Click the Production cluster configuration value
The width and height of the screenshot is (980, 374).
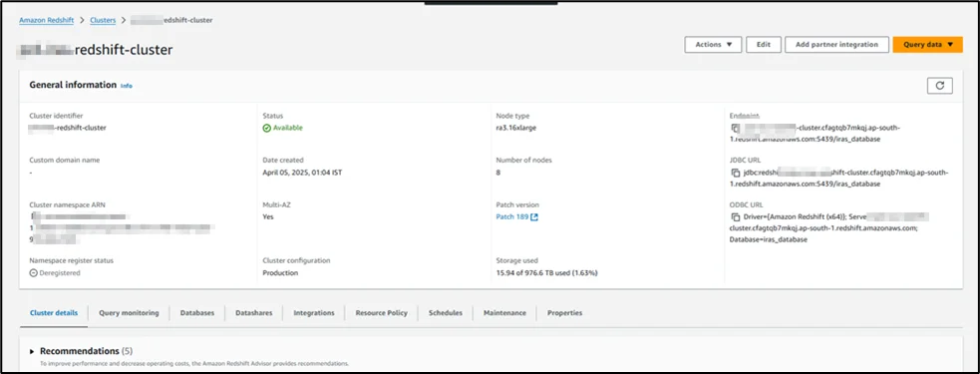tap(280, 272)
